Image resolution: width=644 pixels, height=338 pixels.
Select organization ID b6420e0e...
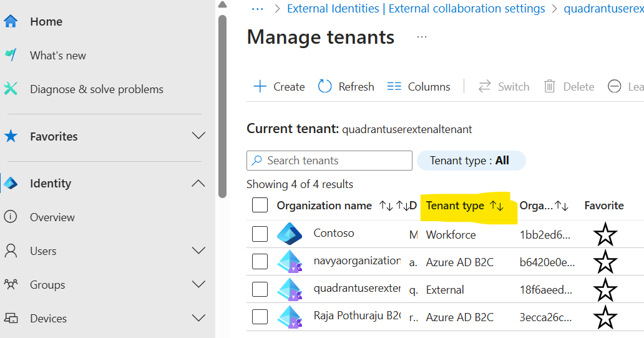click(547, 262)
